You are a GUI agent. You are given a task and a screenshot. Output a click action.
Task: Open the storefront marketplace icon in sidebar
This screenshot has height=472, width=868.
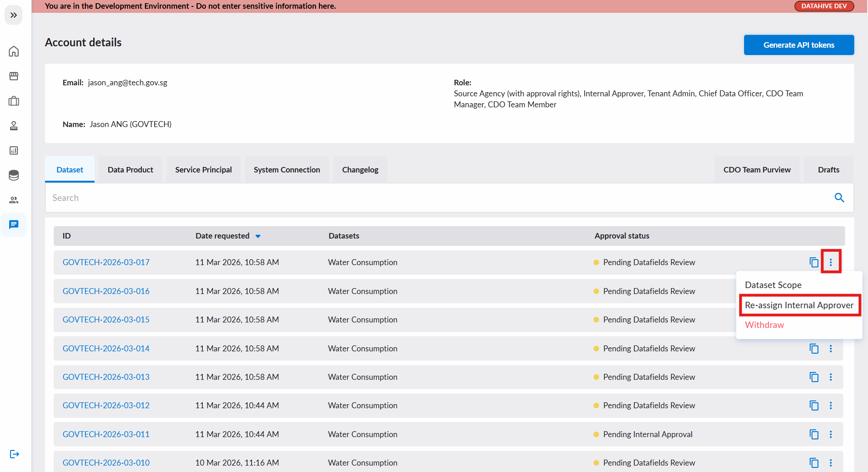[14, 76]
